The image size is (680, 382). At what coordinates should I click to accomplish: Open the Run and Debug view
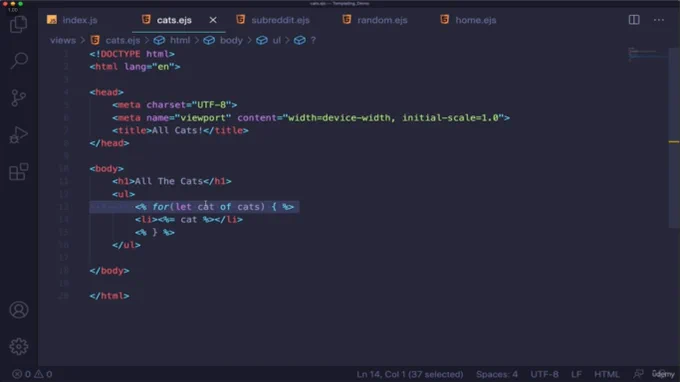19,135
